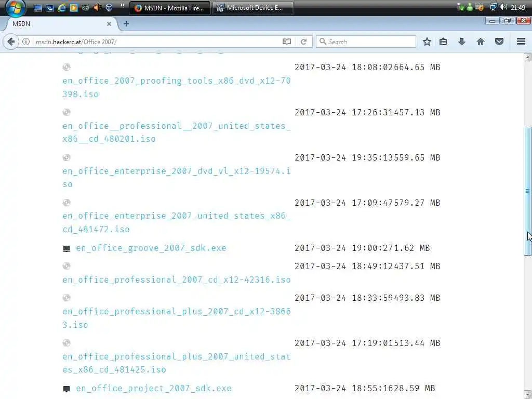Image resolution: width=532 pixels, height=399 pixels.
Task: Show bookmarks list clipboard icon
Action: [x=443, y=42]
